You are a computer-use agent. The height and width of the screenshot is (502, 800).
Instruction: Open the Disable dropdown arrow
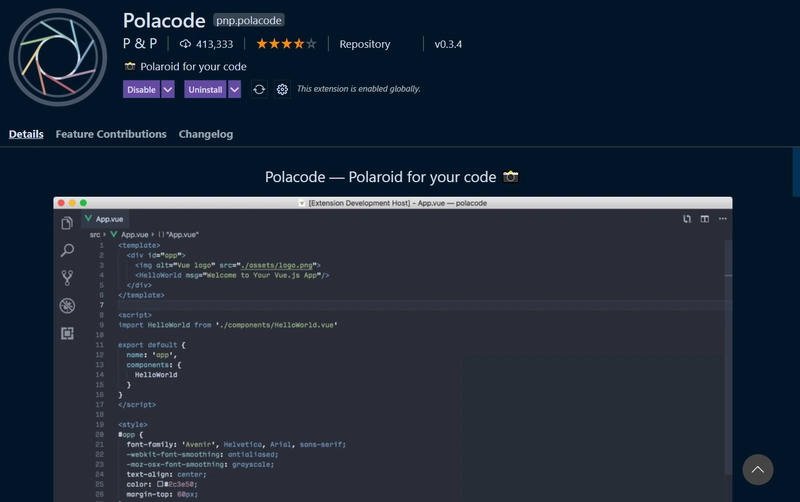point(168,89)
